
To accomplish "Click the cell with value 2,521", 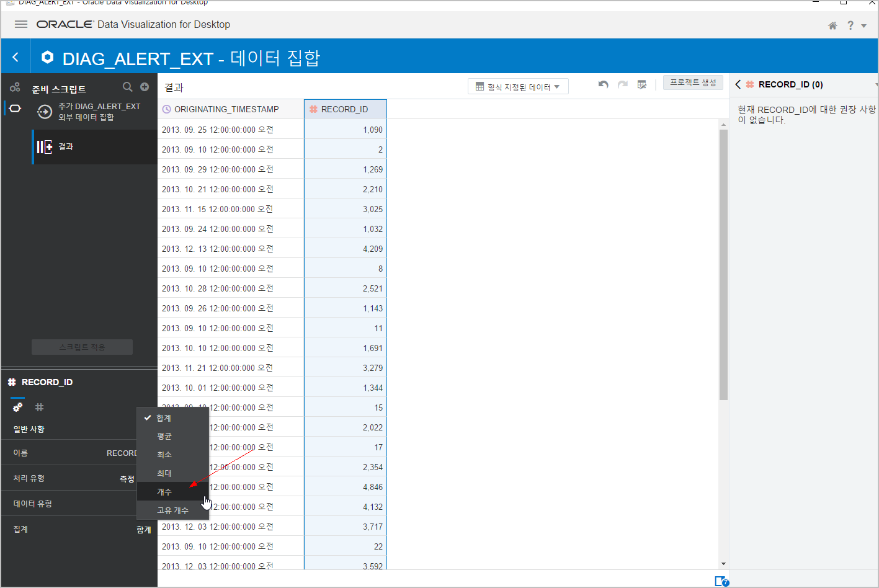I will [x=346, y=288].
